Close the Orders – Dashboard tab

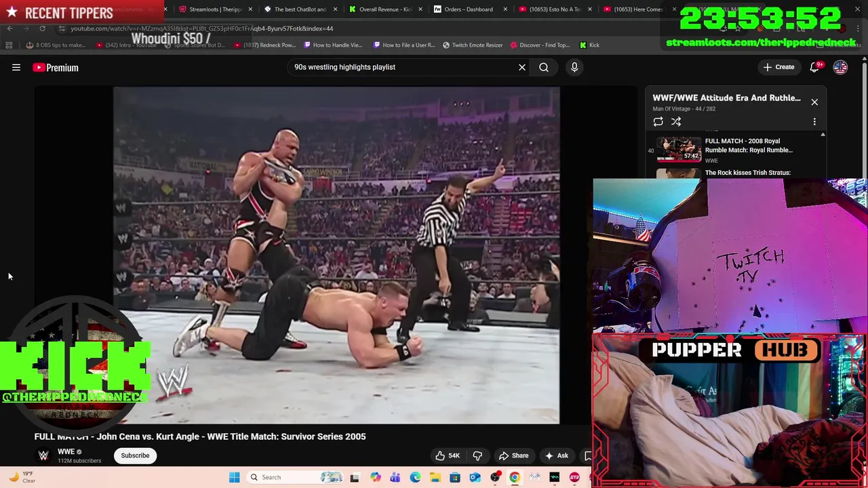pyautogui.click(x=505, y=9)
